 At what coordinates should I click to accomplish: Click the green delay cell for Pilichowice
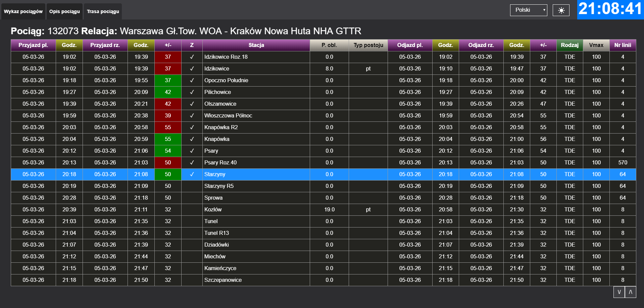tap(168, 92)
